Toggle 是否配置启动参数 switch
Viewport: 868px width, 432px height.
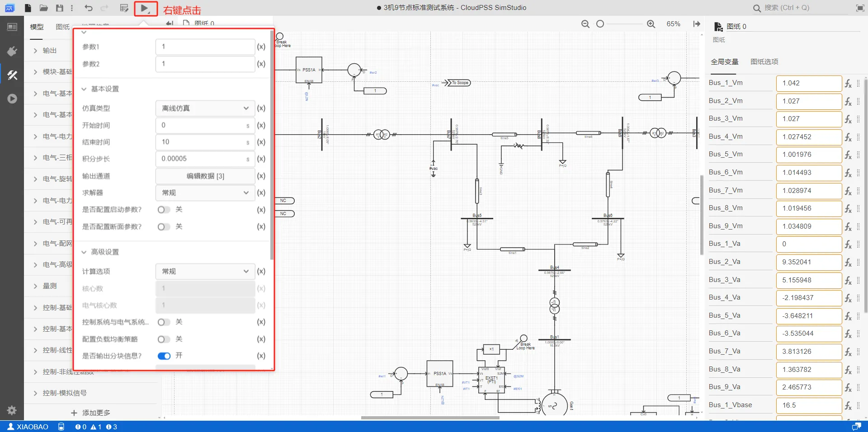click(x=164, y=210)
